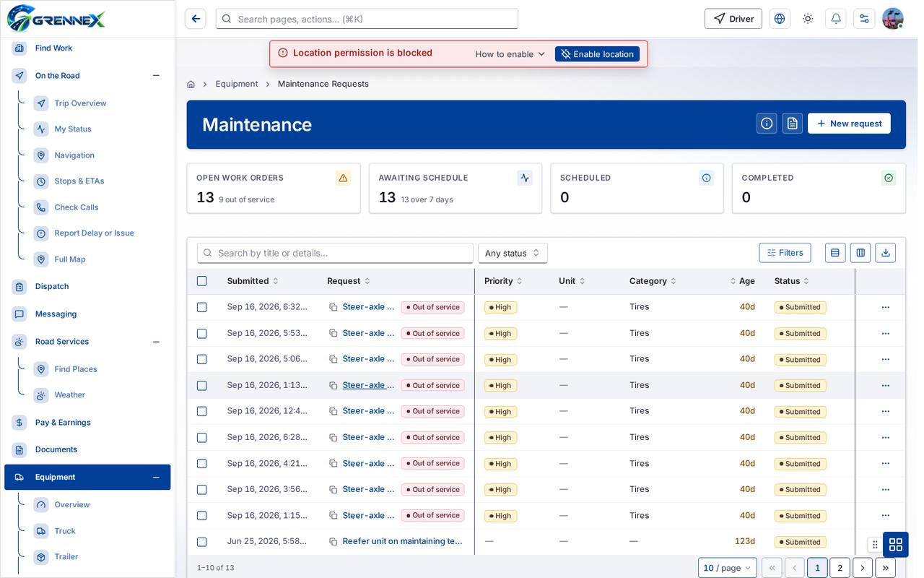Click the download export icon

886,253
